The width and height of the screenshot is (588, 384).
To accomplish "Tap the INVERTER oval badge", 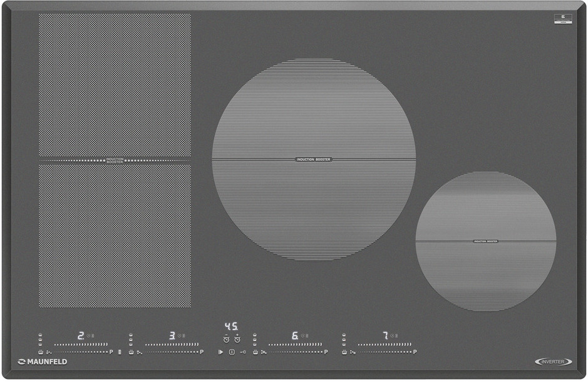I will pos(553,362).
